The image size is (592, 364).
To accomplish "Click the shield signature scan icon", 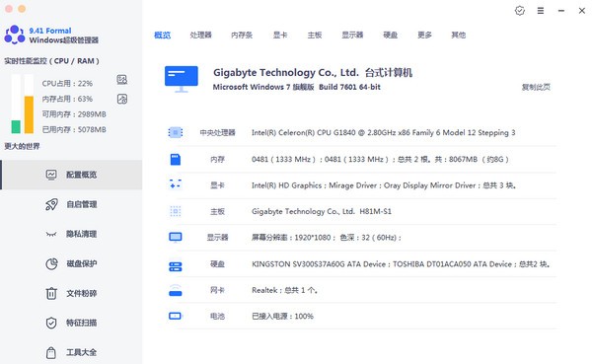I will (x=51, y=323).
